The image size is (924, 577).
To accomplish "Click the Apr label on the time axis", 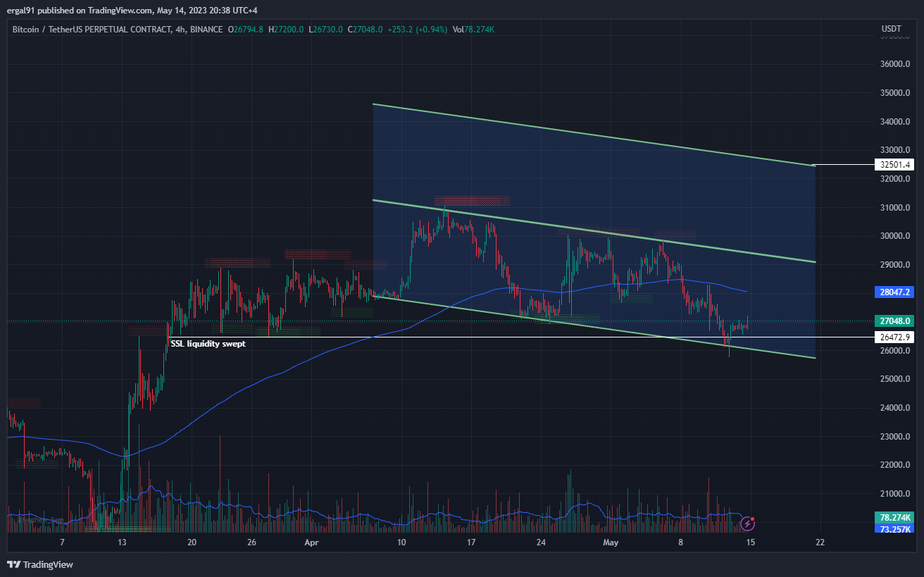I will coord(312,542).
